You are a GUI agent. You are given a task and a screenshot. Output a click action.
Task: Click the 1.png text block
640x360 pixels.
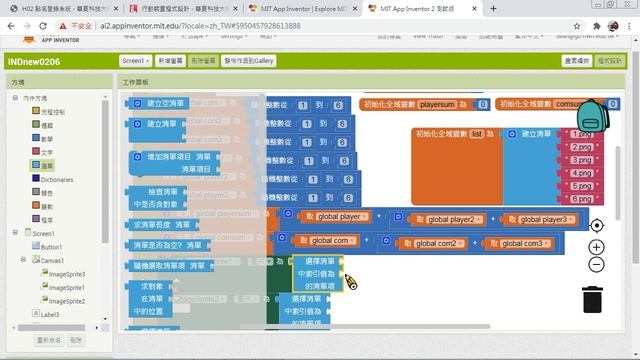[582, 134]
